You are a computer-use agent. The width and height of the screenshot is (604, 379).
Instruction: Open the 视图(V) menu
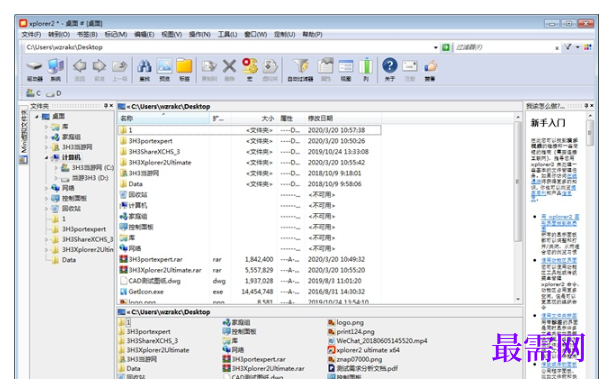(171, 34)
